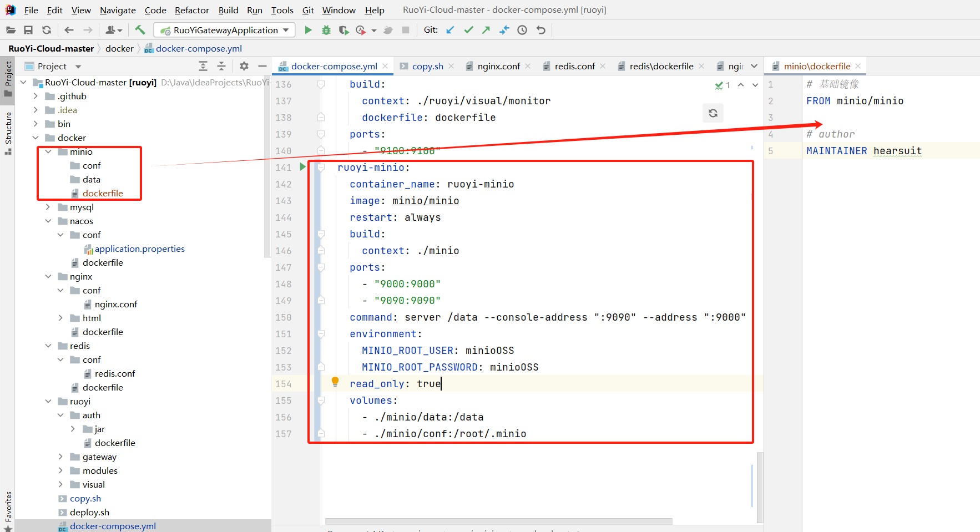Collapse the nacos folder
This screenshot has height=532, width=980.
48,221
